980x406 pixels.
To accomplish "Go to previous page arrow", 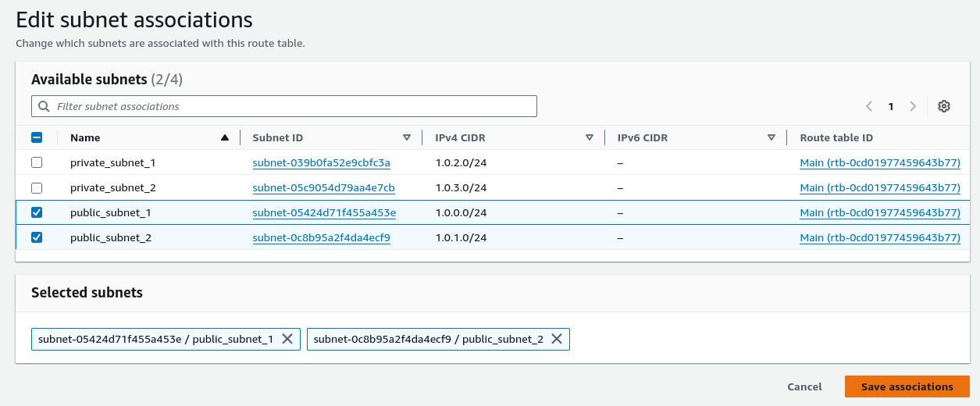I will (x=869, y=106).
